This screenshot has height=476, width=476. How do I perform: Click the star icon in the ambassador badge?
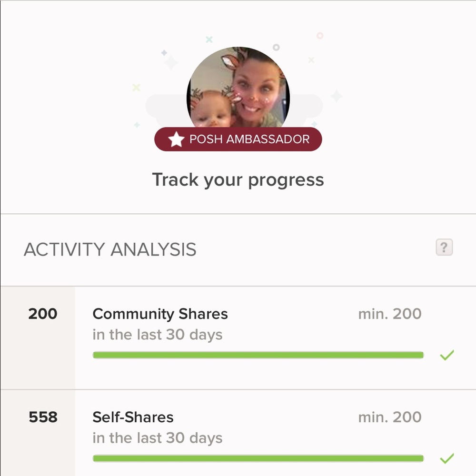coord(176,140)
